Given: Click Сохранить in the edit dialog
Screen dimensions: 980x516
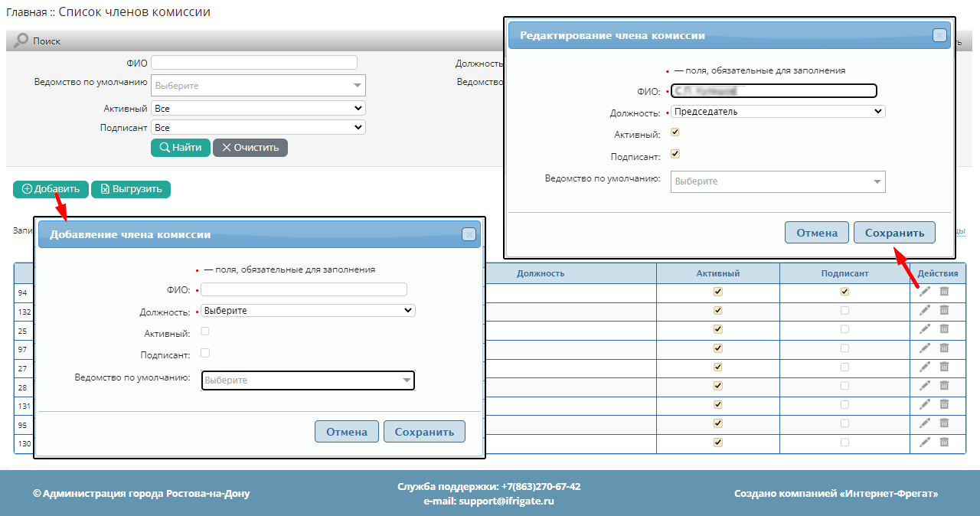Looking at the screenshot, I should point(894,233).
